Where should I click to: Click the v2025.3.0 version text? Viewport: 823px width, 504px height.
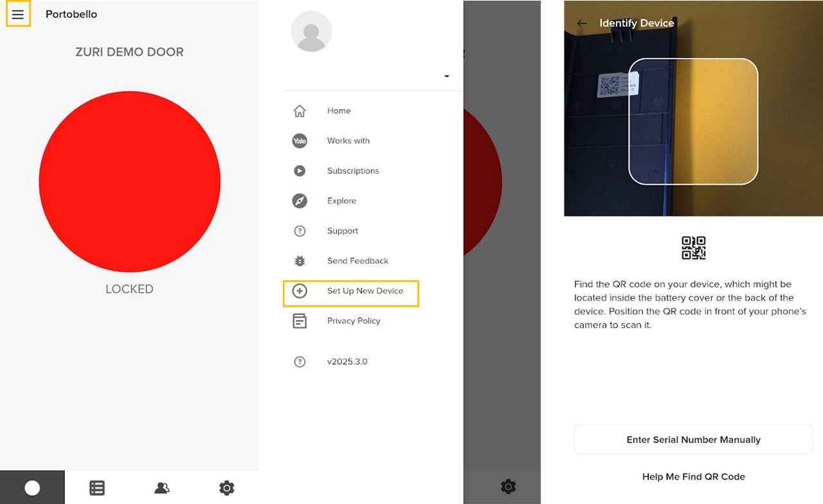coord(347,362)
